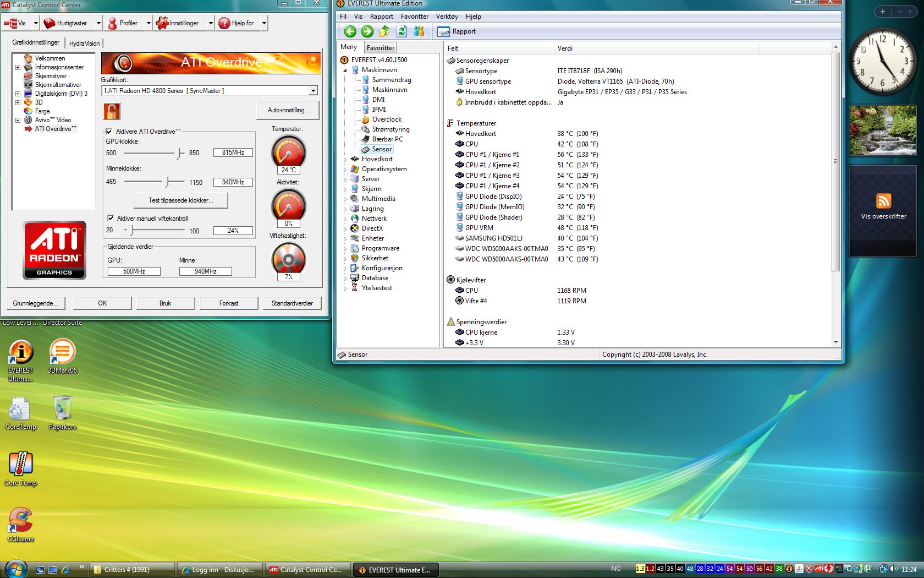The image size is (924, 578).
Task: Click the Profiler toolbar button
Action: (x=125, y=23)
